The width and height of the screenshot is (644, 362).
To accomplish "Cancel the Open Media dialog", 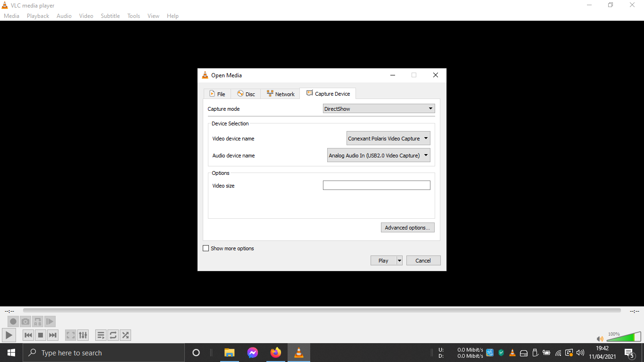I will [423, 260].
